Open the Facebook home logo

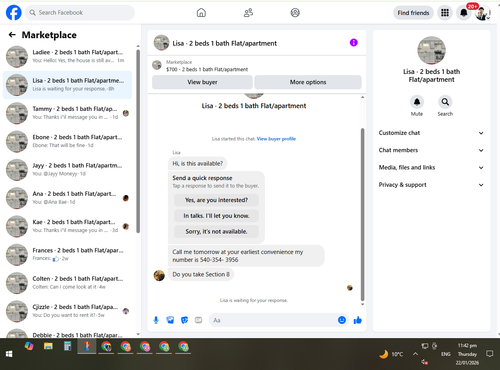(14, 13)
